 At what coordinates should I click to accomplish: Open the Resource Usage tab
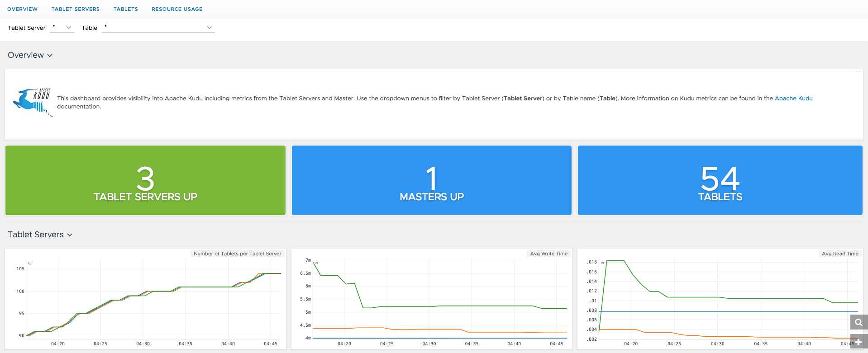point(177,9)
